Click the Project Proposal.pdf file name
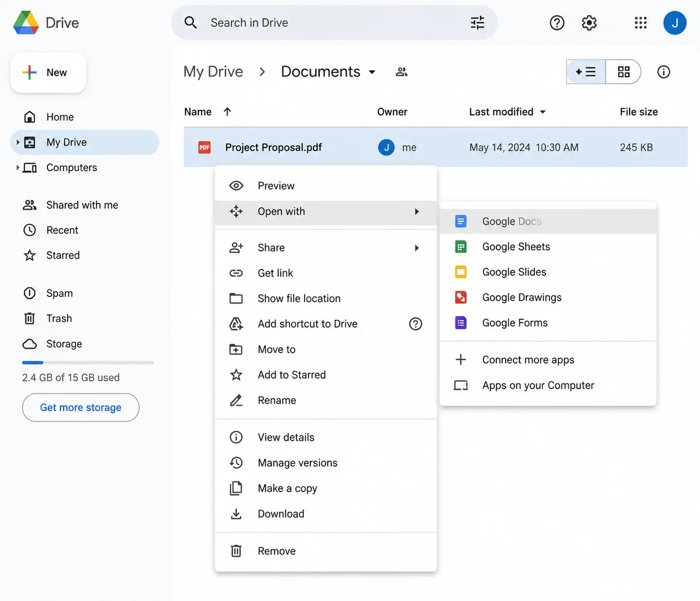The width and height of the screenshot is (700, 601). point(274,147)
